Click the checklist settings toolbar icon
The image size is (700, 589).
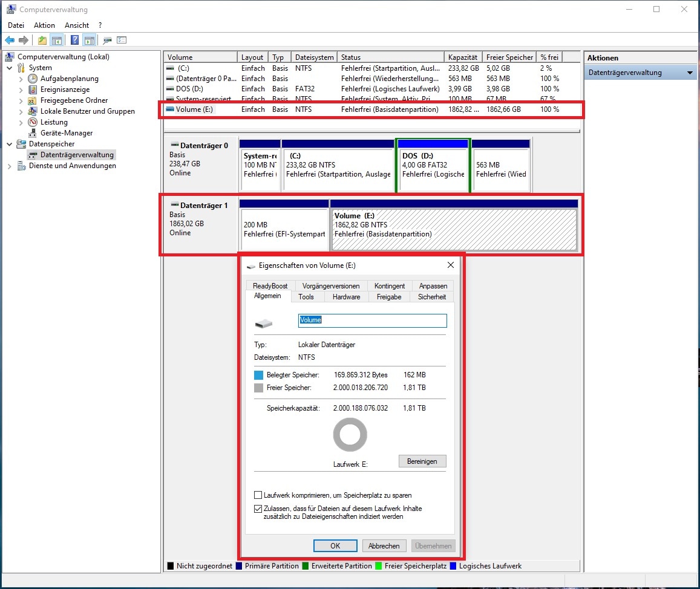click(x=122, y=40)
